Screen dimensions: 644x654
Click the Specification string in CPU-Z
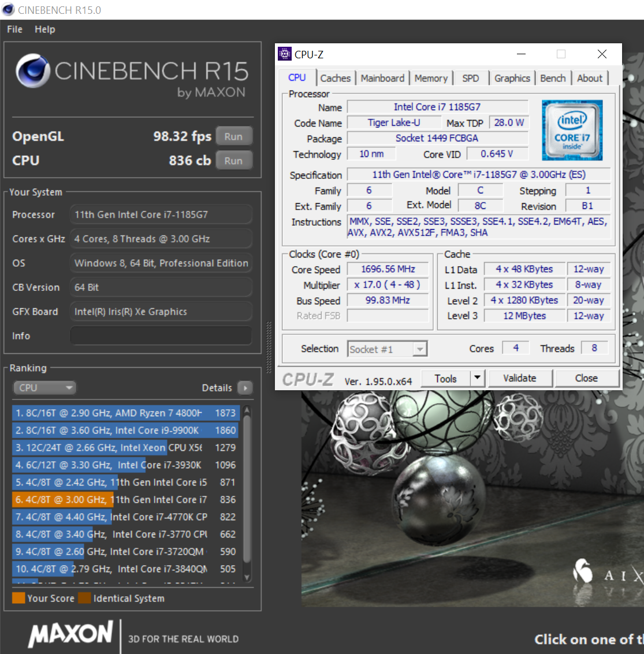tap(479, 174)
